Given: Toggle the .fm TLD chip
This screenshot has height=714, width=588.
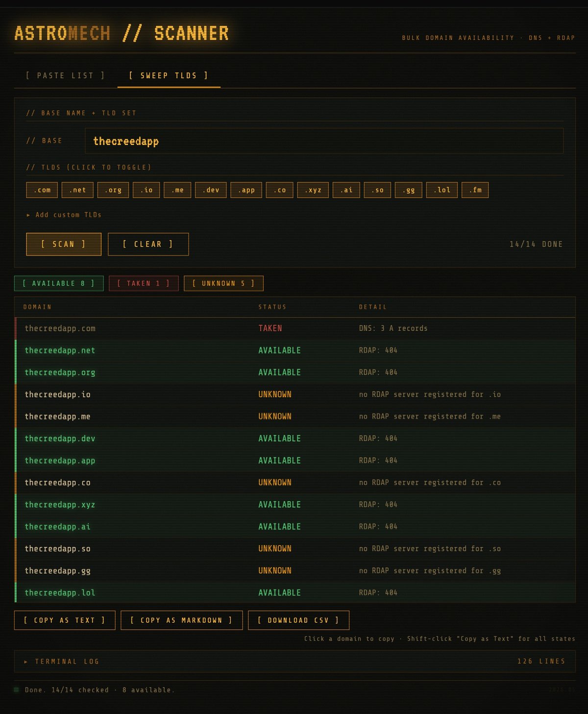Looking at the screenshot, I should coord(475,190).
